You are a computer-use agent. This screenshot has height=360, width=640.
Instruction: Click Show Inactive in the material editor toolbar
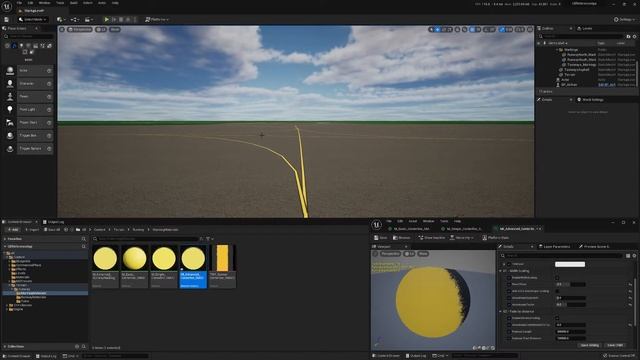(431, 238)
